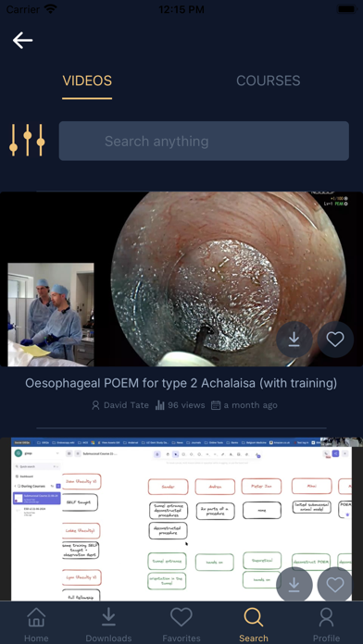Switch to the VIDEOS tab

87,80
